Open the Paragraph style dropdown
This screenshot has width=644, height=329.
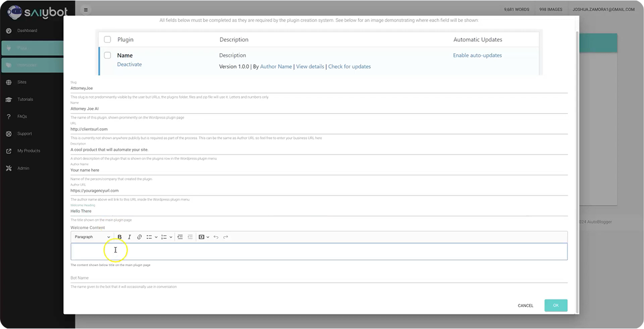click(x=92, y=237)
